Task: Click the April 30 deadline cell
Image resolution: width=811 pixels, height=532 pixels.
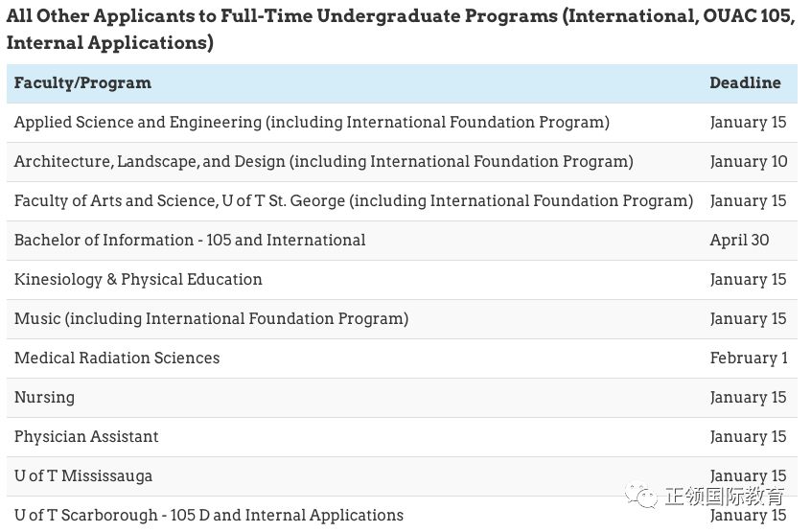Action: point(739,241)
